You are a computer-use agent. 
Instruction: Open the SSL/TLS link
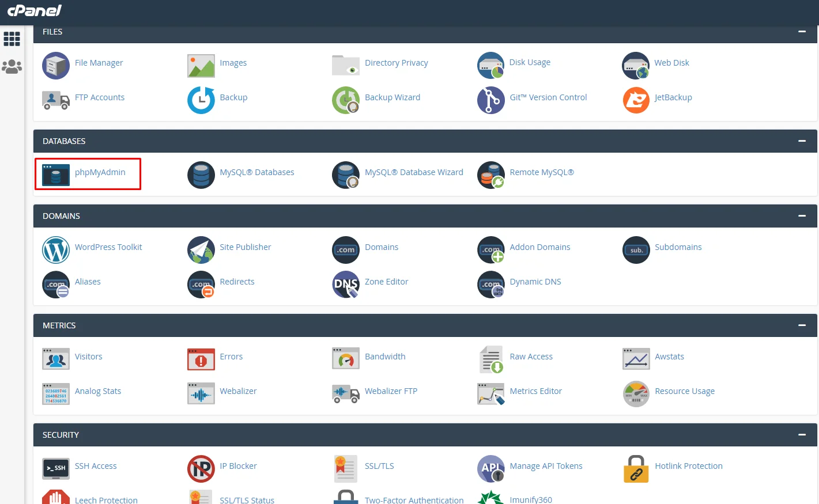(x=379, y=466)
